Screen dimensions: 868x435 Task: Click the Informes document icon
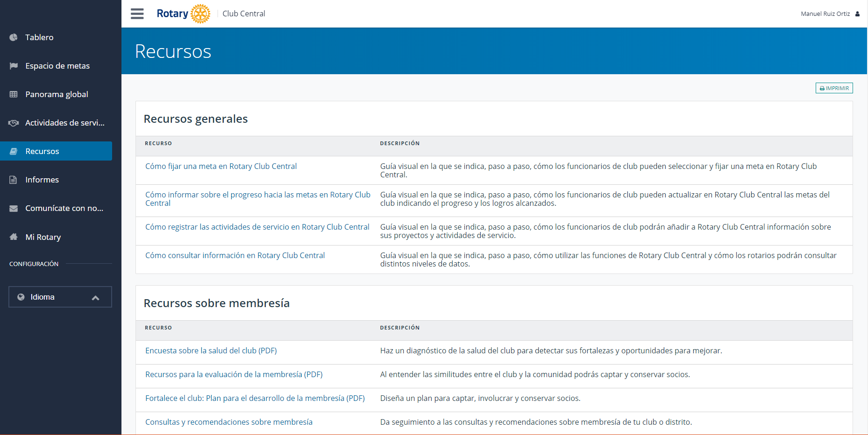[14, 180]
